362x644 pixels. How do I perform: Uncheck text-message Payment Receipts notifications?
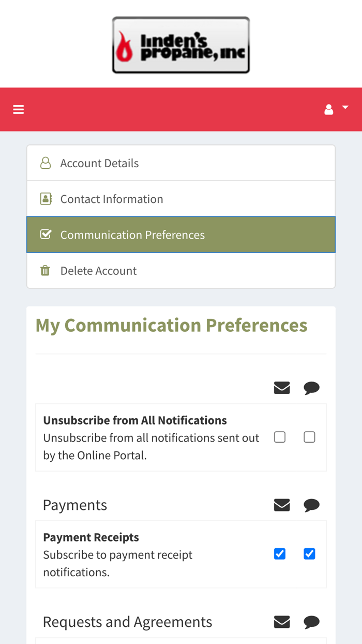[309, 554]
